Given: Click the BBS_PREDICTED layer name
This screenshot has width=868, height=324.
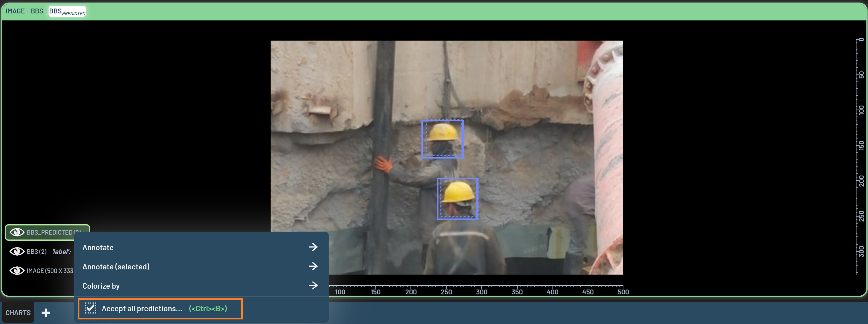Looking at the screenshot, I should point(50,232).
